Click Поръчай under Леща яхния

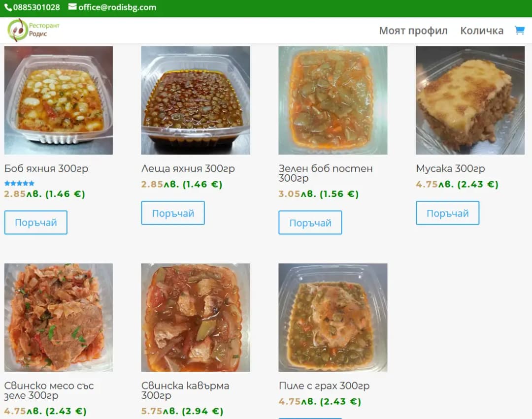(x=172, y=213)
